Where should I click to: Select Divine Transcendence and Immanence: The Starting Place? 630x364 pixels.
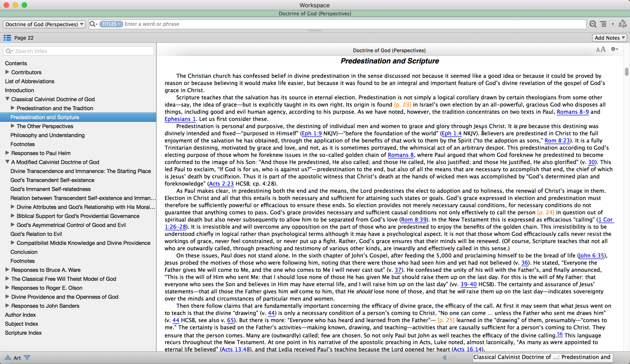pos(80,171)
